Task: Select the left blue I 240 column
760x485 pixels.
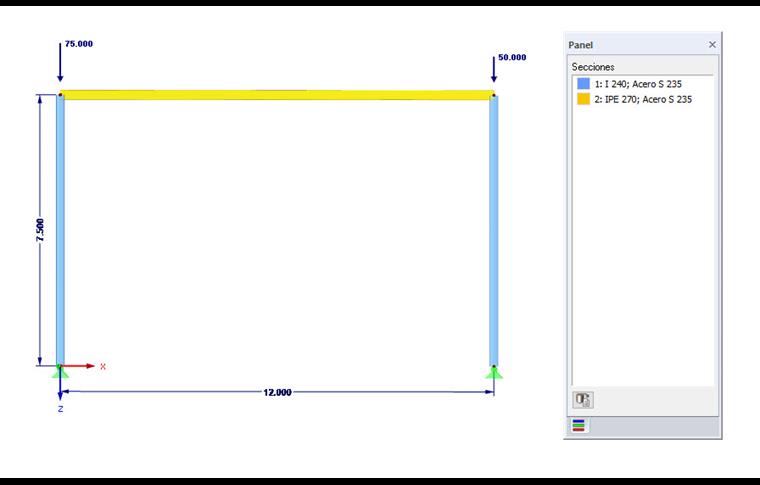Action: pyautogui.click(x=60, y=230)
